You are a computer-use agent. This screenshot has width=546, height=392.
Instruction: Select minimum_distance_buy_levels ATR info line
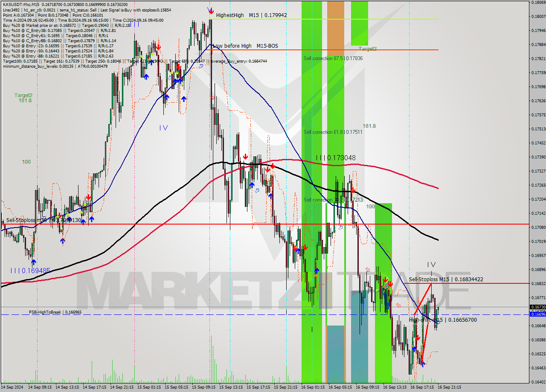tap(55, 66)
